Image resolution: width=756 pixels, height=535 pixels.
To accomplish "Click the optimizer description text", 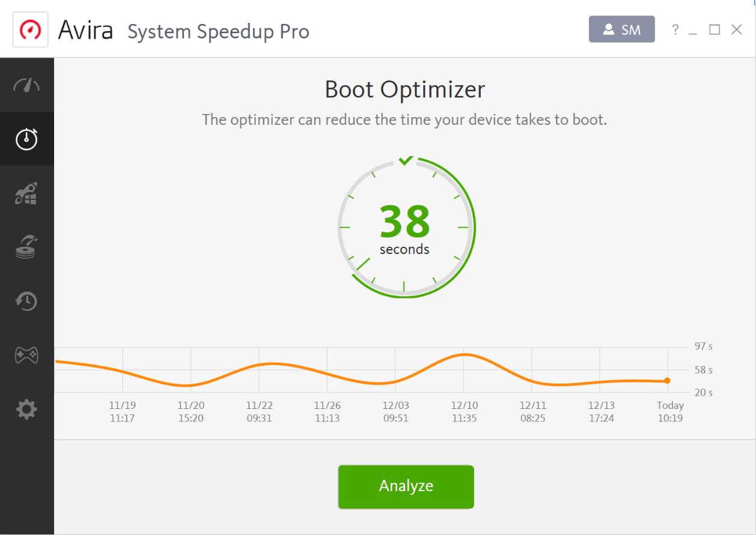I will (x=404, y=119).
